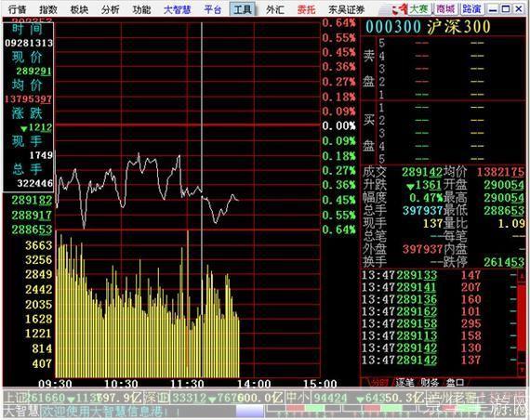Click the 开盘 value 290054
The image size is (530, 420).
click(x=504, y=185)
